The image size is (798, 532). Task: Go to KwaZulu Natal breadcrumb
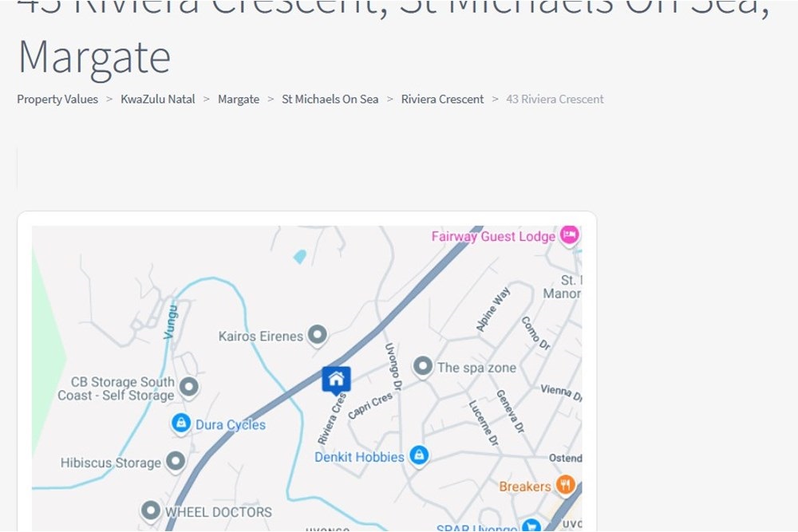point(158,99)
